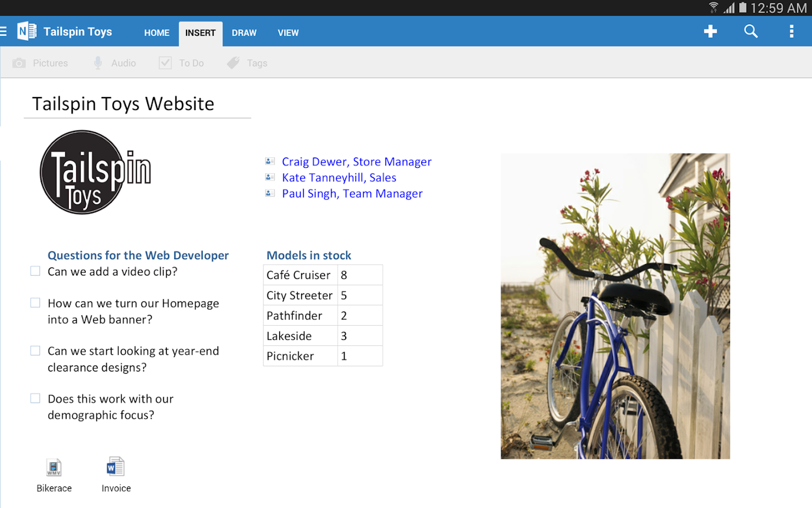Open the three-dot overflow menu
This screenshot has height=508, width=812.
(x=792, y=31)
